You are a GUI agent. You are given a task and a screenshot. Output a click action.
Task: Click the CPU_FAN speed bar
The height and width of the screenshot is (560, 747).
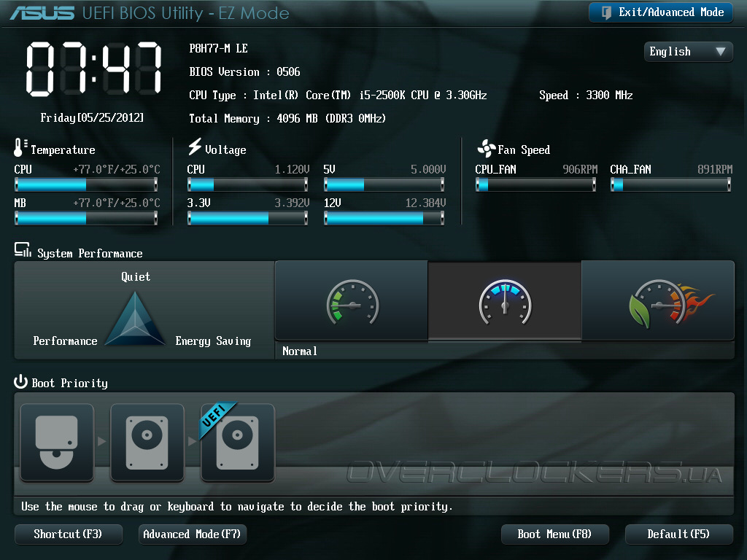(x=536, y=184)
